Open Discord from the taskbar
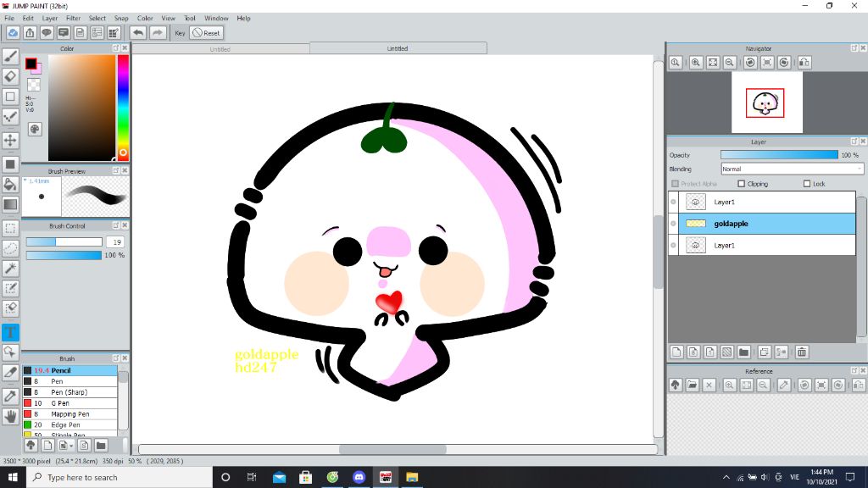Image resolution: width=868 pixels, height=488 pixels. [359, 477]
